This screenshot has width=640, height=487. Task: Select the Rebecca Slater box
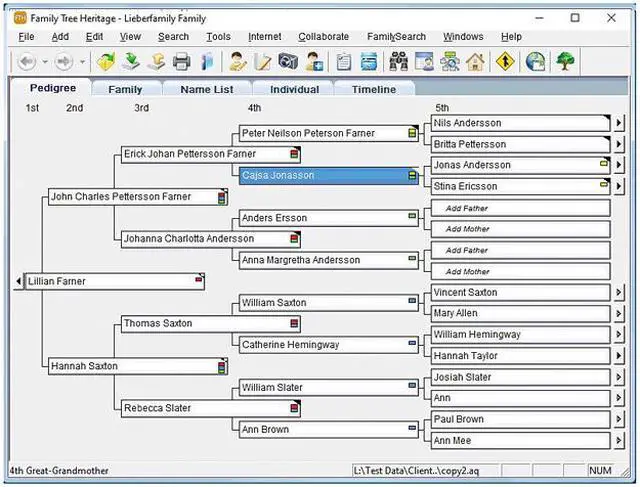[x=211, y=408]
